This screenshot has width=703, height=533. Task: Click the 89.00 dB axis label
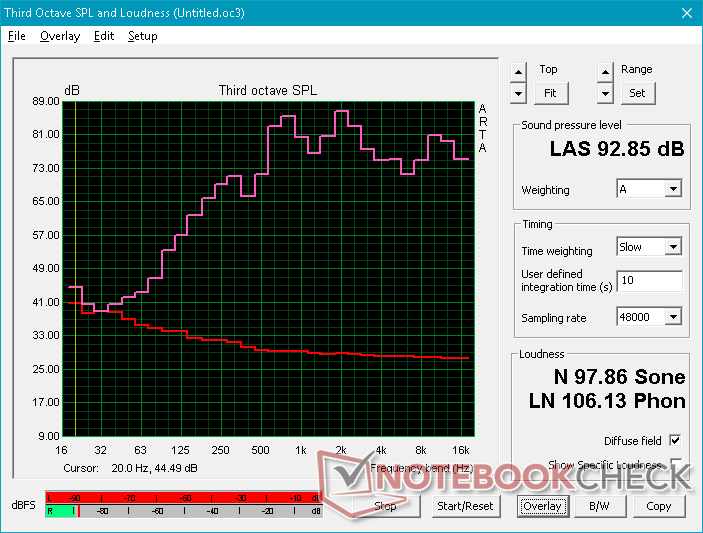(x=46, y=101)
